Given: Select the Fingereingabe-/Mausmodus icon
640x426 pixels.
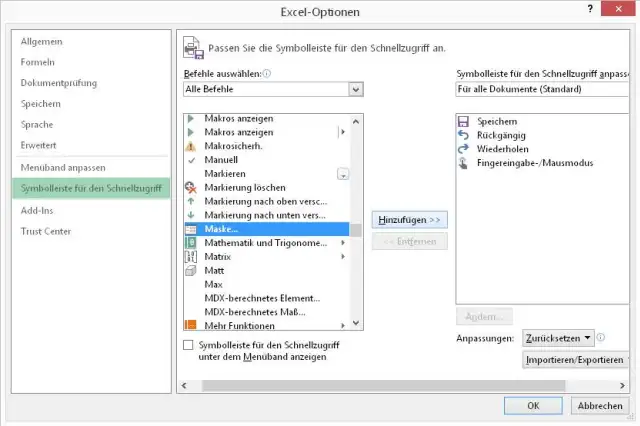Looking at the screenshot, I should (464, 162).
